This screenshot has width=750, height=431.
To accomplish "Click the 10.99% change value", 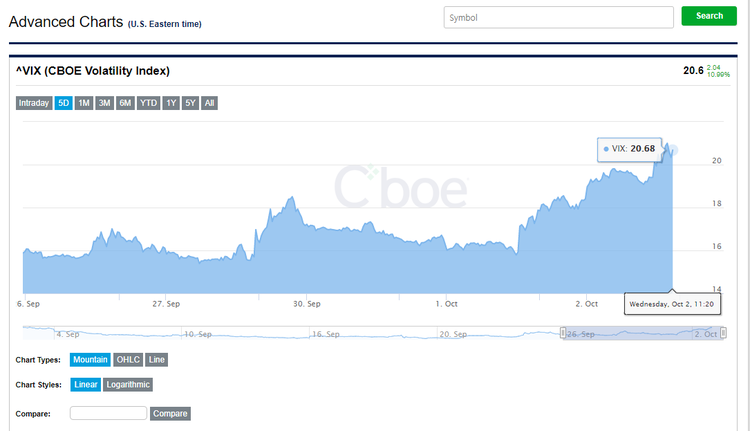I will pos(718,75).
